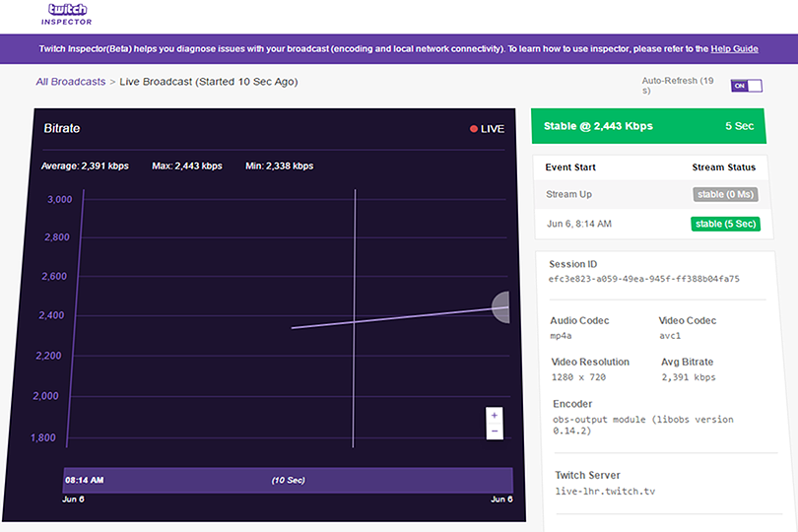Viewport: 798px width, 532px height.
Task: Click the Twitch Inspector logo
Action: tap(67, 14)
